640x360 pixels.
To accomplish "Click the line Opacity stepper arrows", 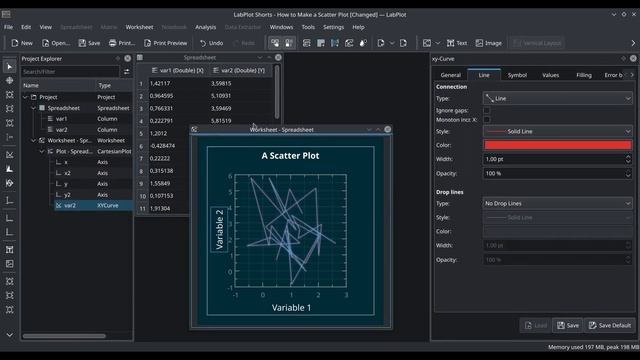I will 628,173.
